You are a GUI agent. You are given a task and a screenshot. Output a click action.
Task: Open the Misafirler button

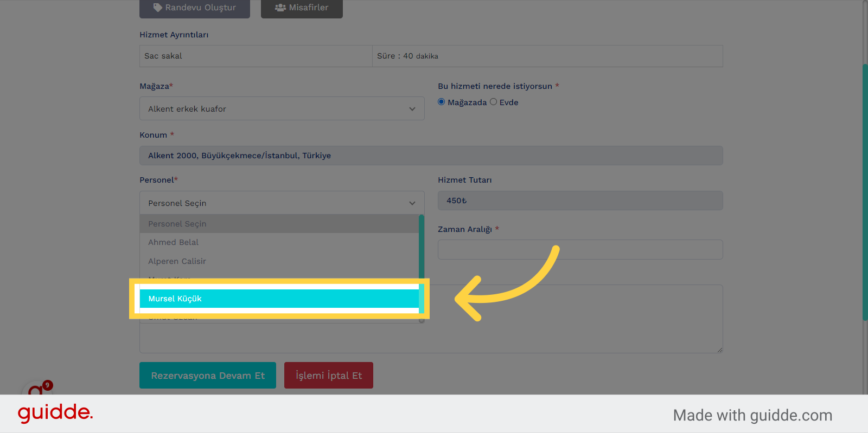(302, 8)
